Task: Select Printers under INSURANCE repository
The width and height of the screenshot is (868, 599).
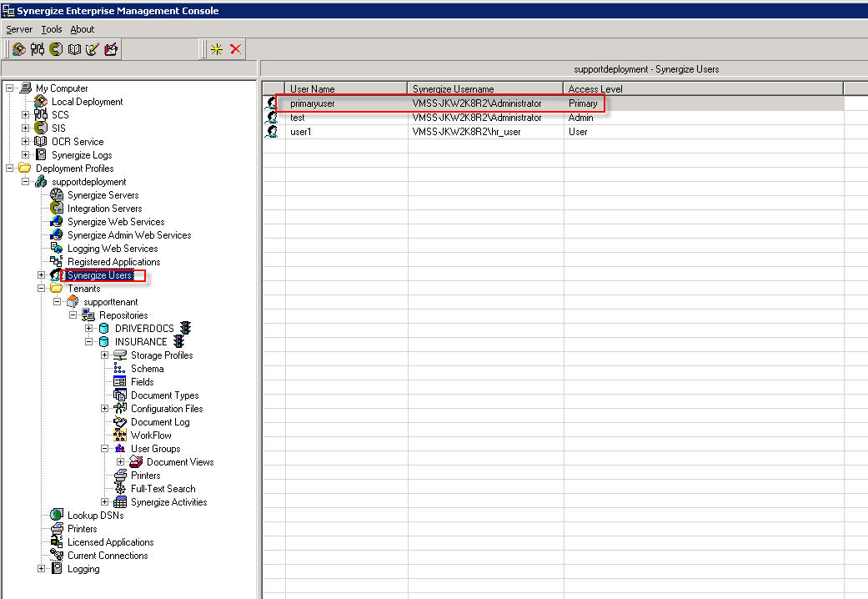Action: coord(146,476)
